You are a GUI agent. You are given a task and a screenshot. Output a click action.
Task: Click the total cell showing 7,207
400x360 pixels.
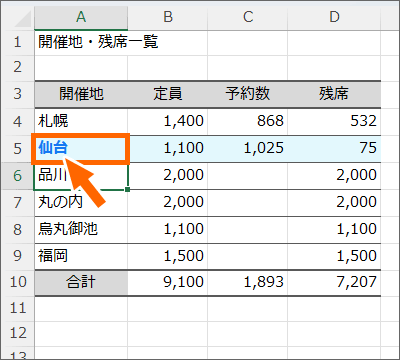pos(334,283)
